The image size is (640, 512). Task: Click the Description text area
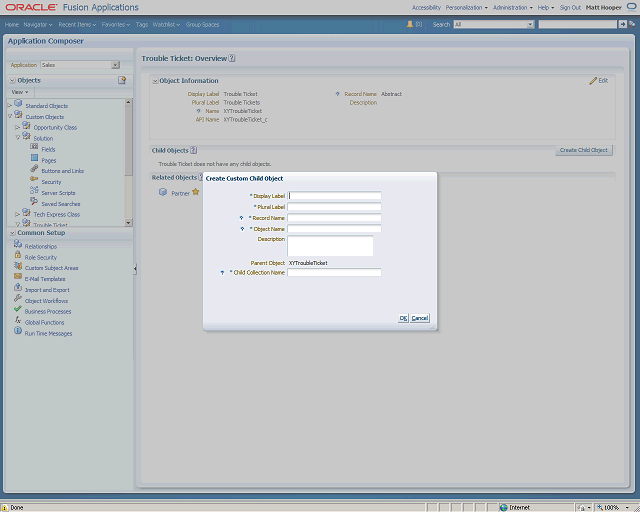click(330, 246)
